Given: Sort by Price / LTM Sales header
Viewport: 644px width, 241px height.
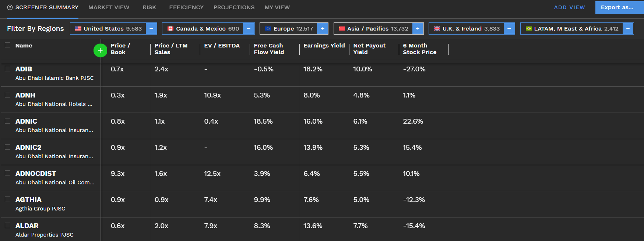Looking at the screenshot, I should tap(171, 49).
